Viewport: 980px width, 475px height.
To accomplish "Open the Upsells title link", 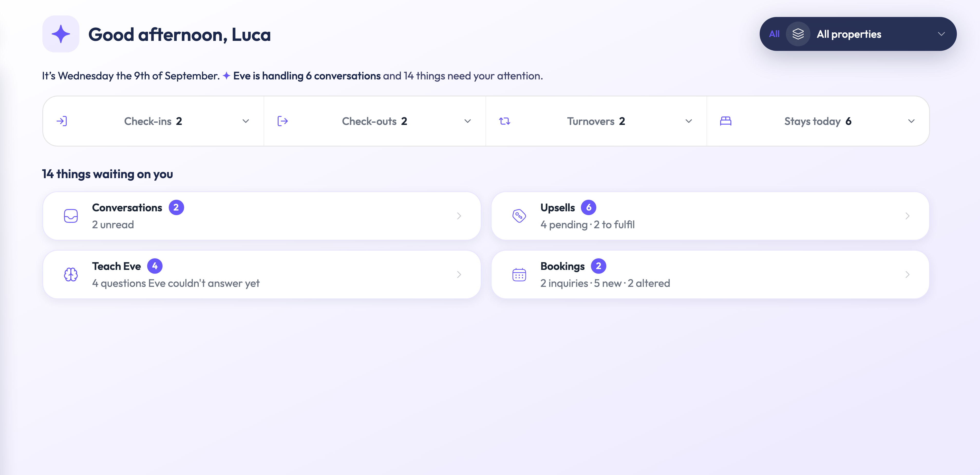I will coord(558,208).
